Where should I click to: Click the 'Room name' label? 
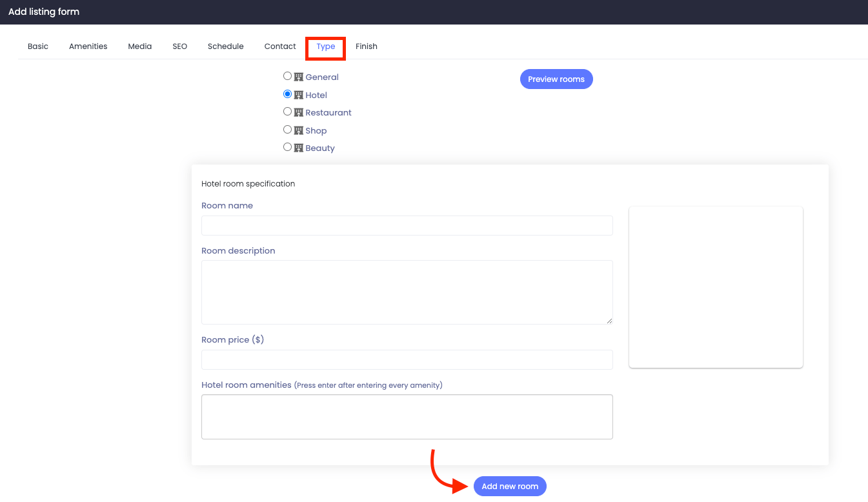click(x=227, y=206)
